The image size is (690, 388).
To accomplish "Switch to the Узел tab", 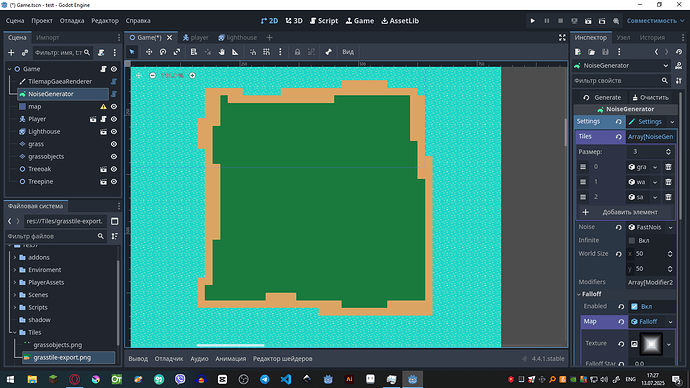I will [x=623, y=37].
